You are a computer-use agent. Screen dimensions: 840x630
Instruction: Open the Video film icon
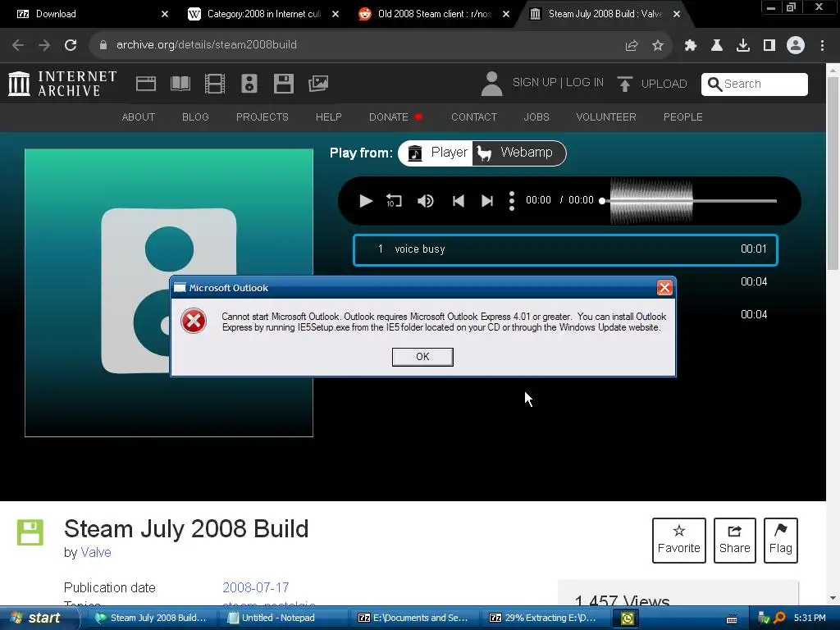[x=215, y=84]
